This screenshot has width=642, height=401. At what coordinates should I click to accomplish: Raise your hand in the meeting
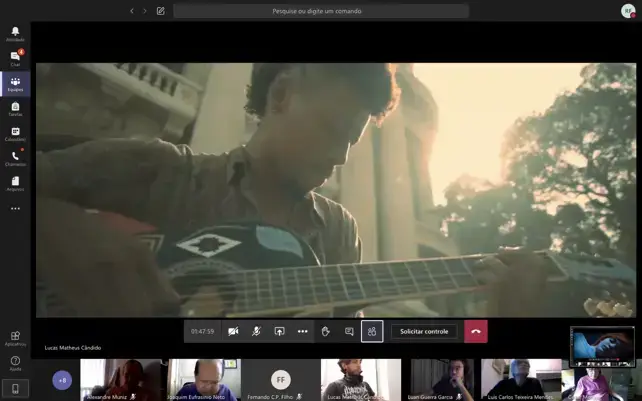(326, 331)
